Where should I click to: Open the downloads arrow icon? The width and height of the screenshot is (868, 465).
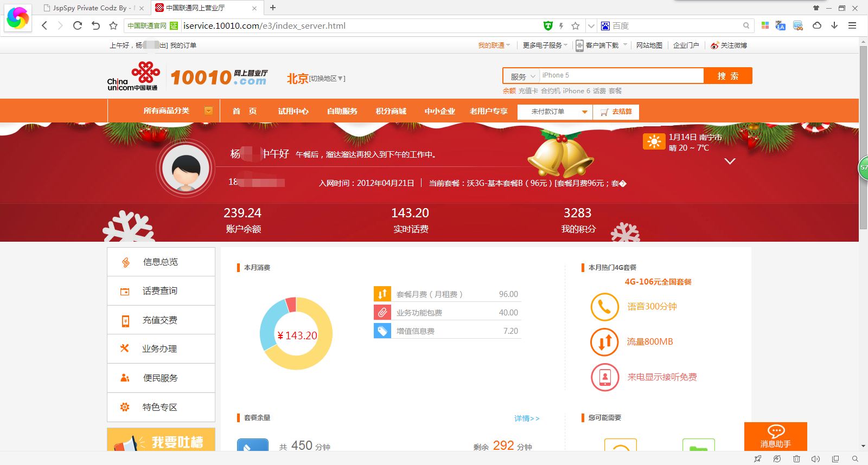coord(834,25)
